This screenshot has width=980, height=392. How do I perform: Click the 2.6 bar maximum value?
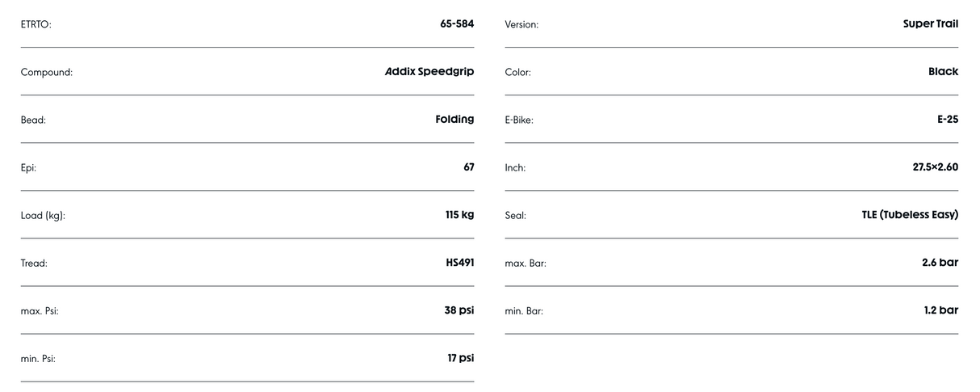pyautogui.click(x=940, y=263)
